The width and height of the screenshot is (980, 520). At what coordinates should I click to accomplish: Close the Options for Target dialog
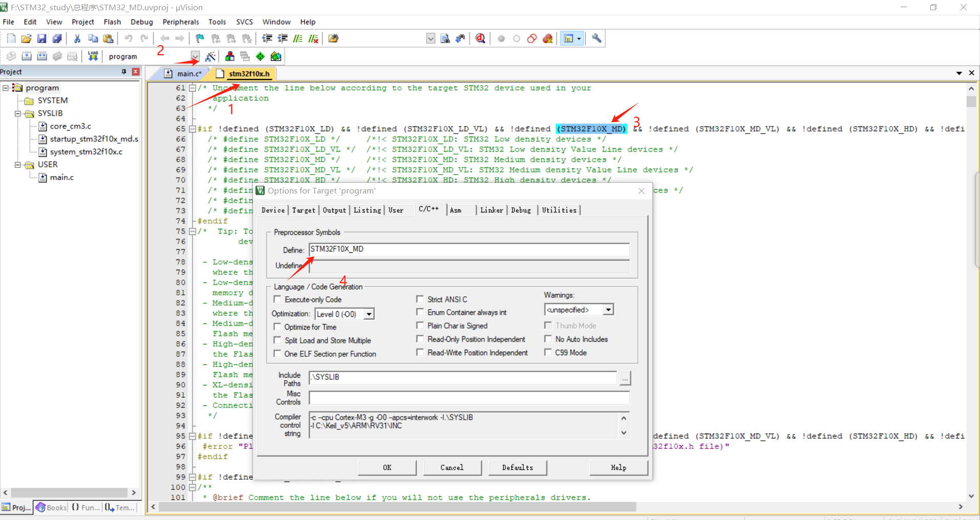pyautogui.click(x=642, y=191)
